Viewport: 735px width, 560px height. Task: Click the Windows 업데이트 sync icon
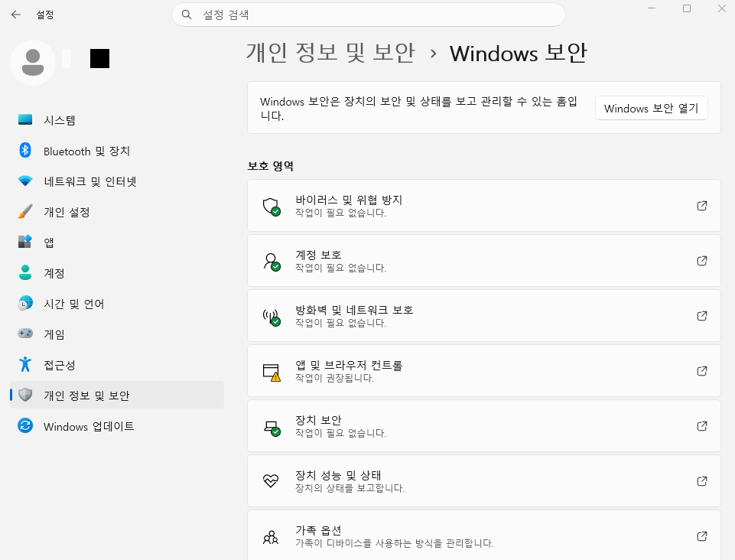(x=25, y=426)
